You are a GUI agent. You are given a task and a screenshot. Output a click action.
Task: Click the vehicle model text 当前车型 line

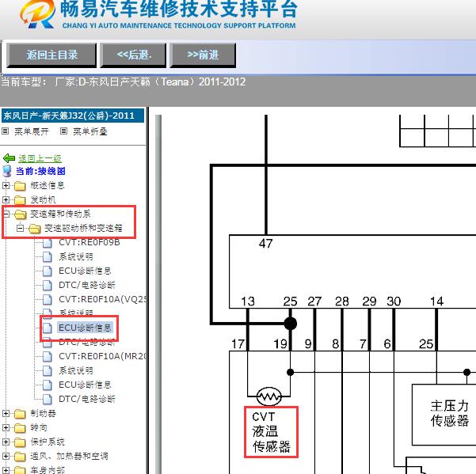(x=124, y=82)
